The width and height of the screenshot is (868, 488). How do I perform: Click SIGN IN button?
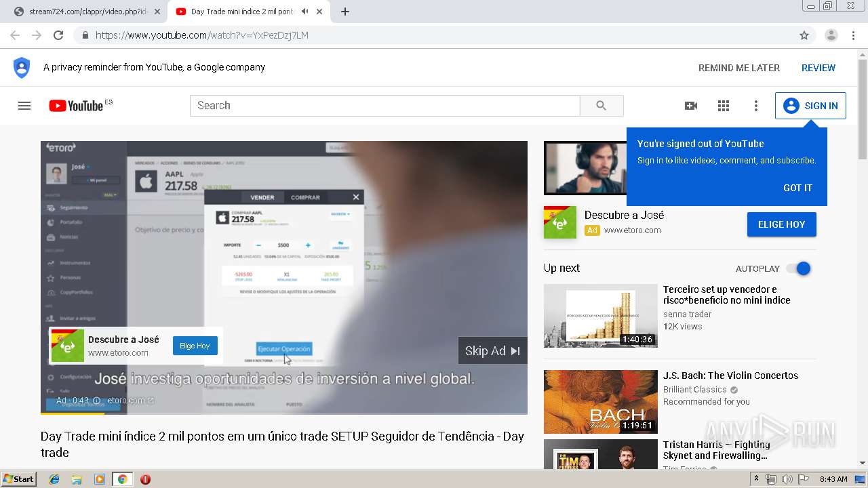tap(810, 106)
